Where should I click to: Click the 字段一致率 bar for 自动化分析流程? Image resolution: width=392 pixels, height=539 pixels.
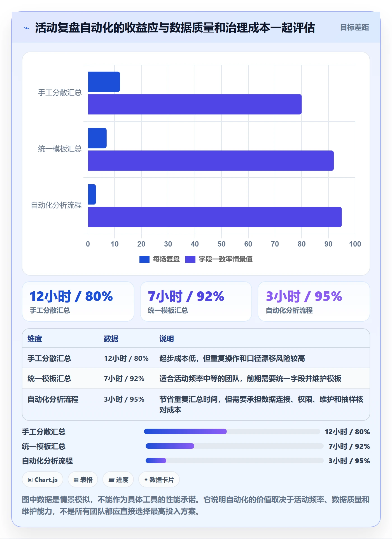pos(215,217)
